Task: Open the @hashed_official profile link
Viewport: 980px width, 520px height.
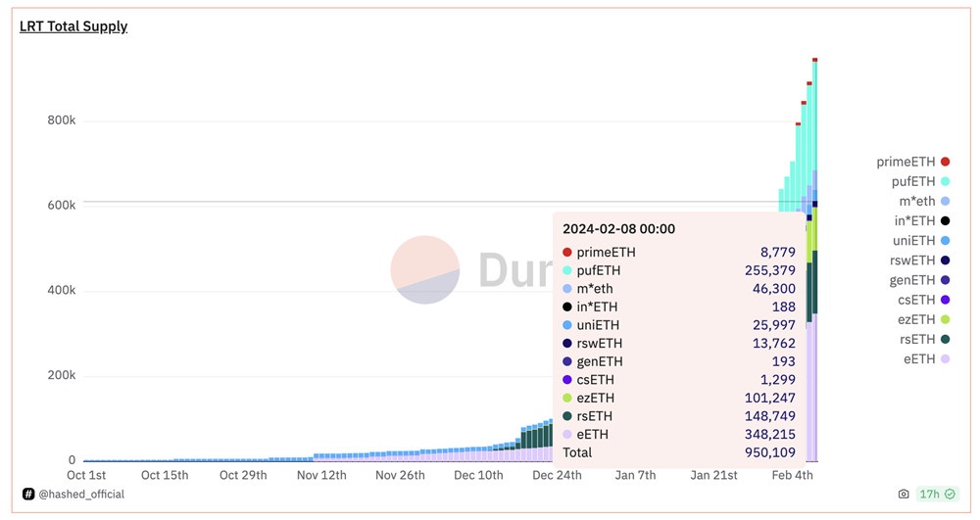Action: pos(81,495)
